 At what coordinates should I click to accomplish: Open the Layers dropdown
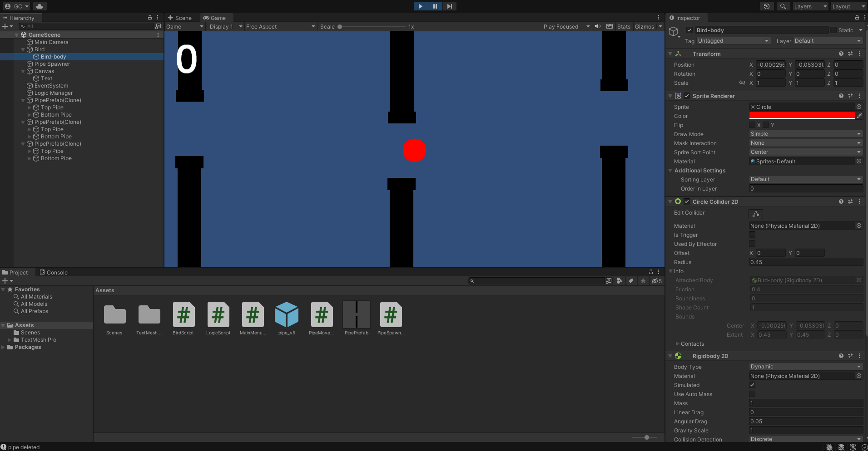click(810, 6)
